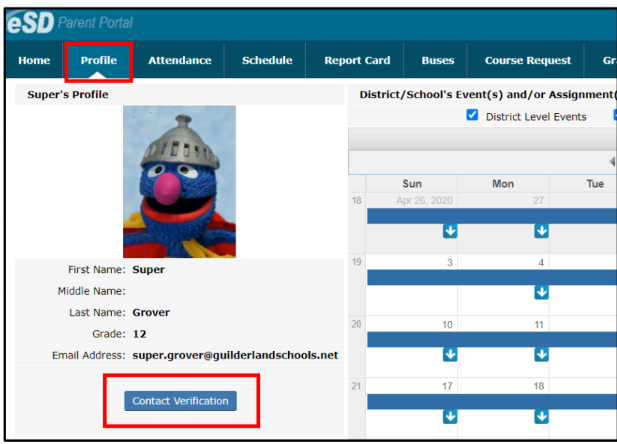This screenshot has height=444, width=617.
Task: Click the eSD Parent Portal logo
Action: [70, 22]
